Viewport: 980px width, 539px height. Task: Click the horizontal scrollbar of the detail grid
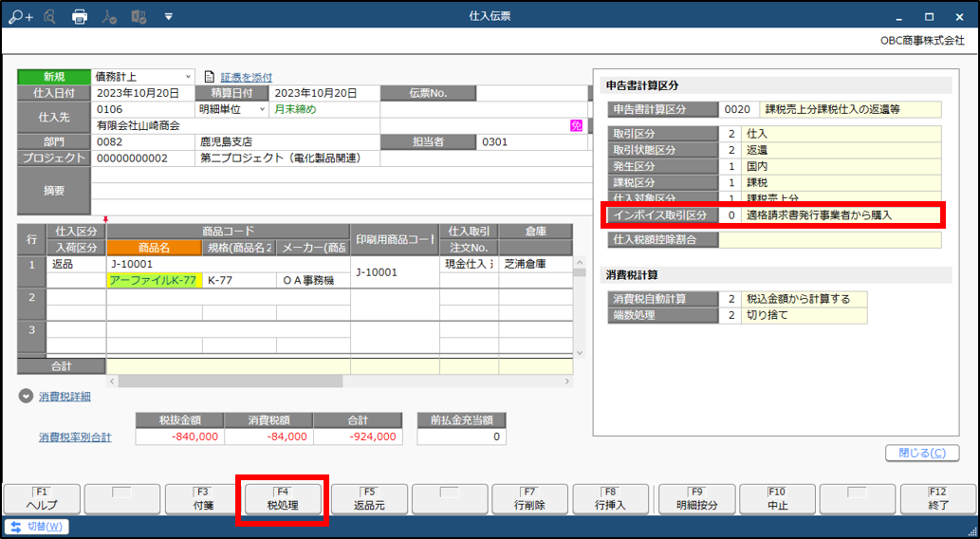coord(230,381)
